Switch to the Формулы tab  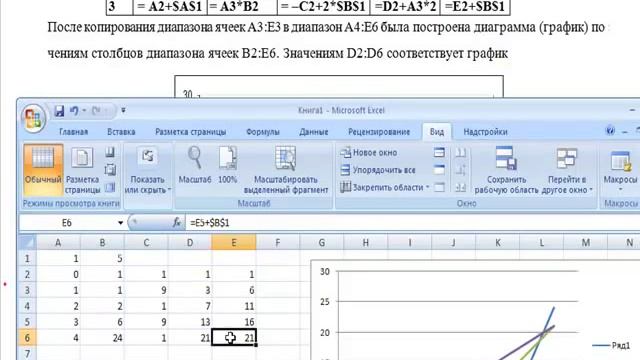pyautogui.click(x=262, y=132)
